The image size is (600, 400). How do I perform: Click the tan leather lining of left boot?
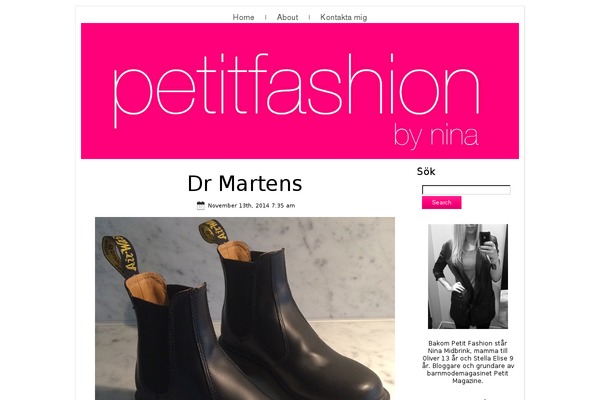[147, 288]
